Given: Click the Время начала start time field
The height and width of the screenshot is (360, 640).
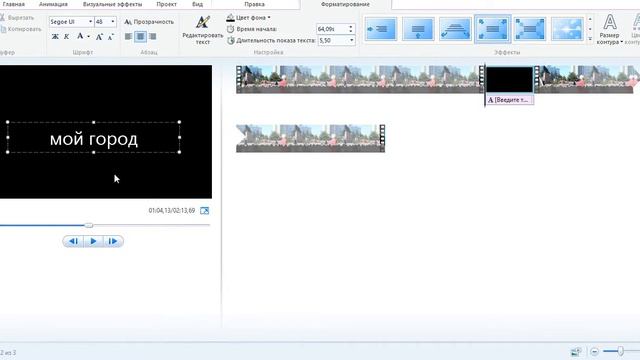Looking at the screenshot, I should tap(331, 29).
